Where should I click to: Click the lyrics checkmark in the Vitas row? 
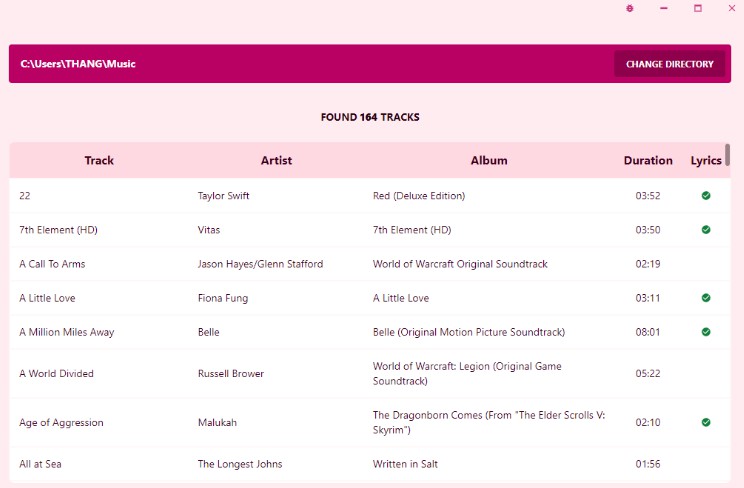coord(706,229)
